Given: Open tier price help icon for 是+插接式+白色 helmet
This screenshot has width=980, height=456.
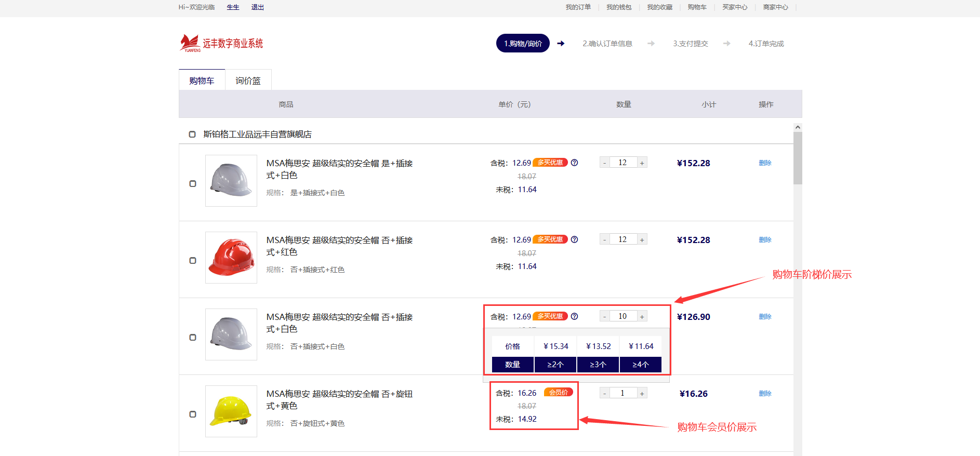Looking at the screenshot, I should pos(574,163).
